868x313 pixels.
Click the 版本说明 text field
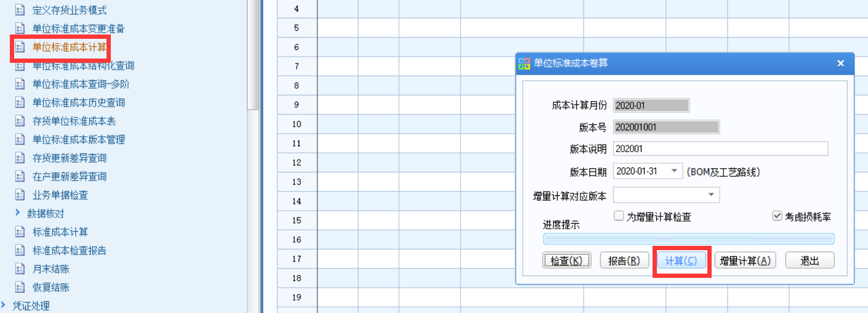720,148
